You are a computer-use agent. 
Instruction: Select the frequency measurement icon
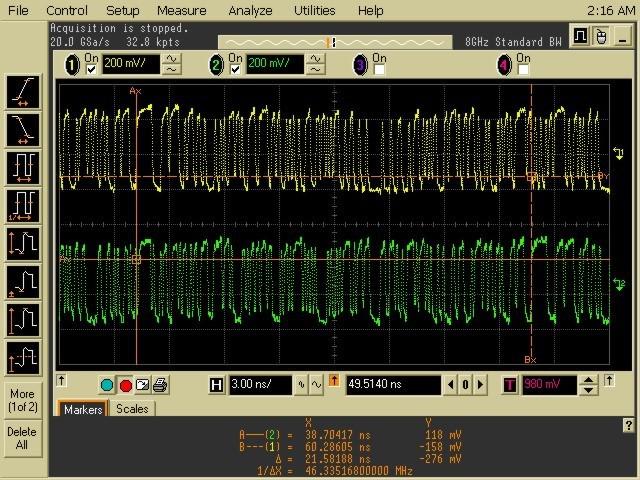tap(23, 206)
